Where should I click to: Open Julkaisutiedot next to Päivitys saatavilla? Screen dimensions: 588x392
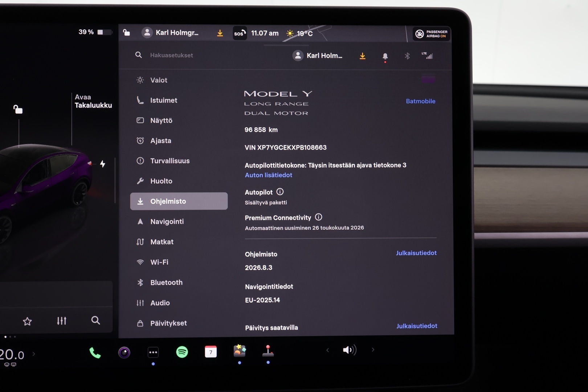[x=417, y=326]
